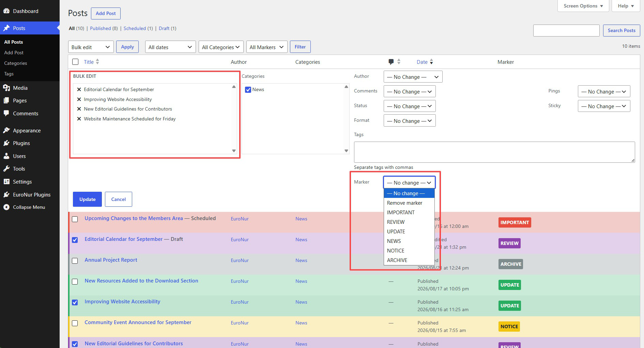Viewport: 644px width, 348px height.
Task: Click the Settings sliders icon
Action: (6, 182)
